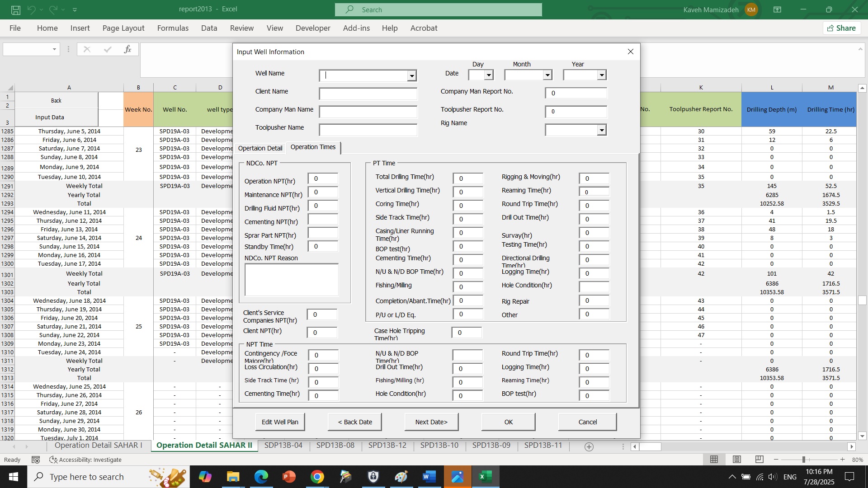The width and height of the screenshot is (868, 488).
Task: Click the Ribbon Display Options icon
Action: pos(777,9)
